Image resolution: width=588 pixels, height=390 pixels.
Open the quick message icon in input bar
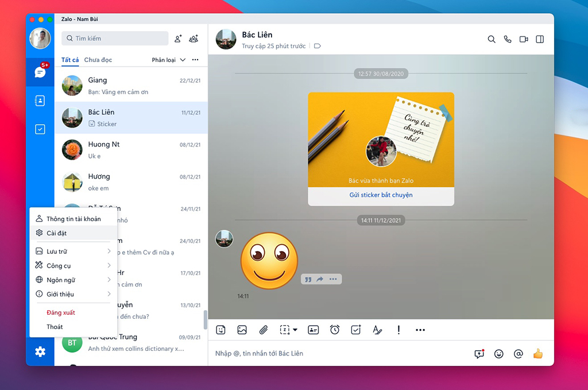click(479, 354)
